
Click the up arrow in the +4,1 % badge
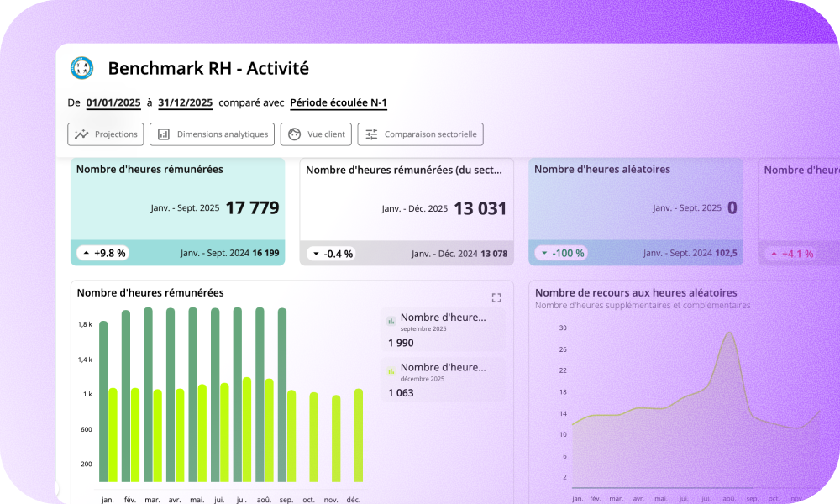[x=774, y=254]
